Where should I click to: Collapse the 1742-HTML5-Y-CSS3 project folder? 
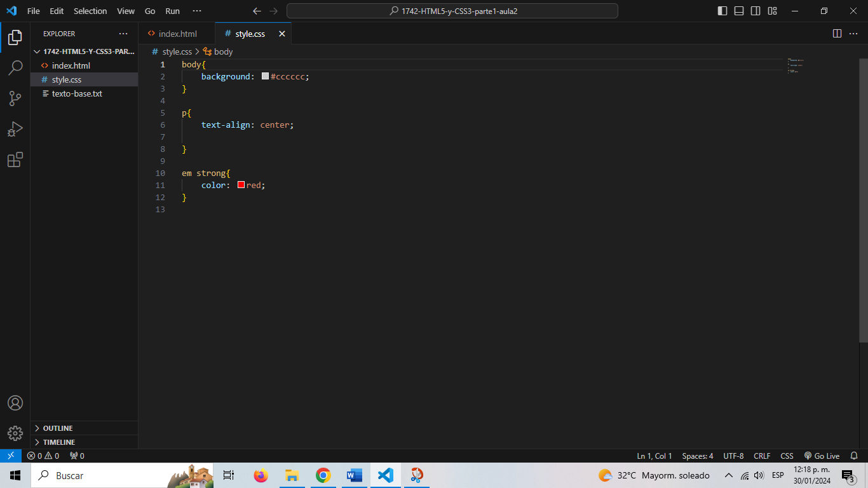(85, 51)
